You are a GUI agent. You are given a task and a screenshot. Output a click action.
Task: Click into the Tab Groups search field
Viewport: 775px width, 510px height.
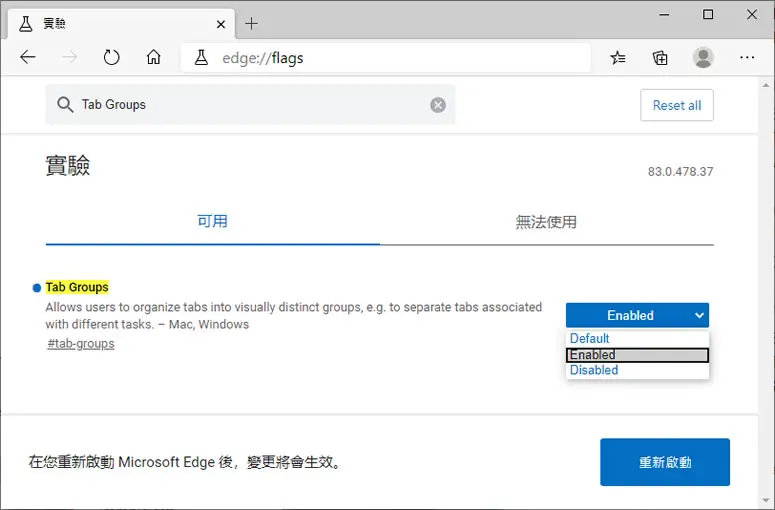click(x=252, y=105)
